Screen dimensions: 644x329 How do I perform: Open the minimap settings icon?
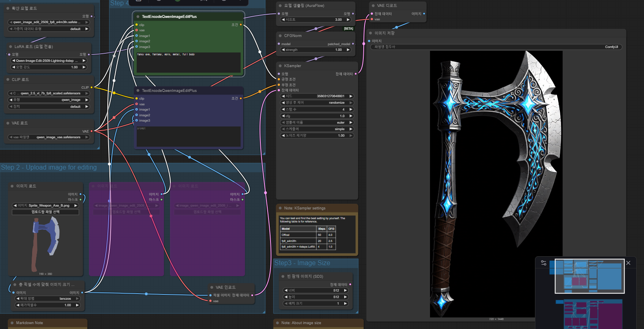coord(544,263)
